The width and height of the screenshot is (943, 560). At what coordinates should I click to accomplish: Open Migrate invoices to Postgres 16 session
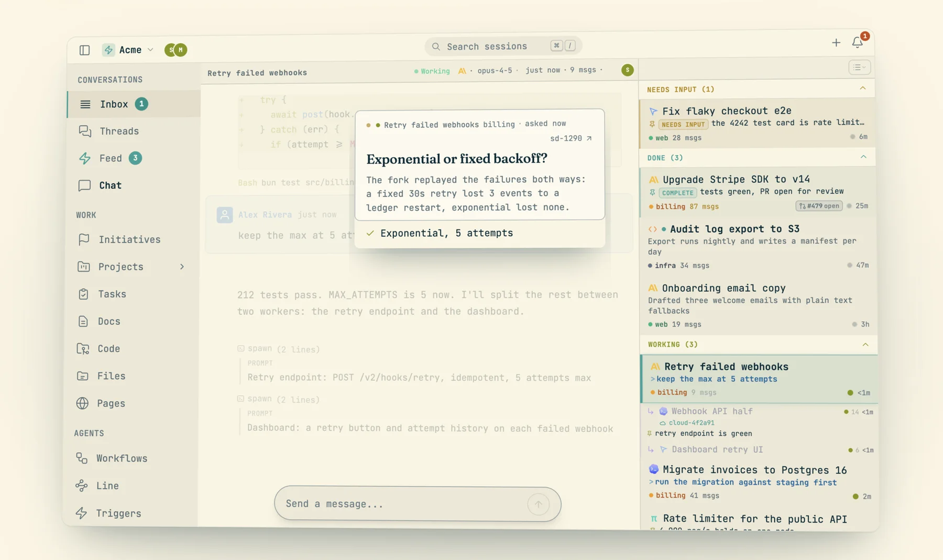[x=761, y=482]
